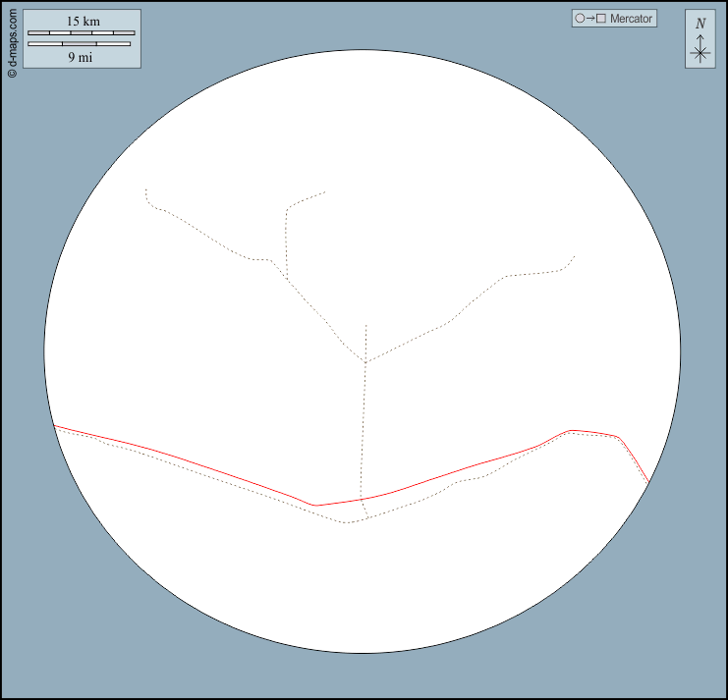
Task: Click the circle icon in the projection box
Action: pyautogui.click(x=580, y=19)
